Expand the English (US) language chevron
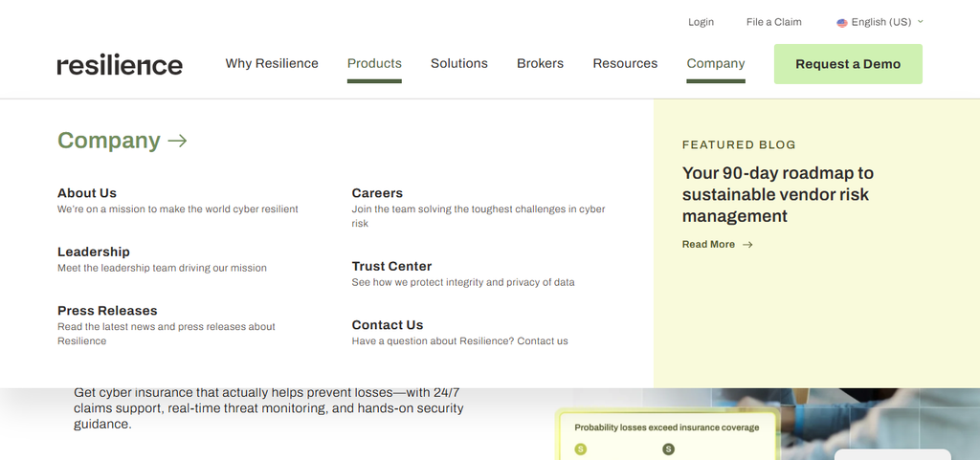 click(x=920, y=22)
